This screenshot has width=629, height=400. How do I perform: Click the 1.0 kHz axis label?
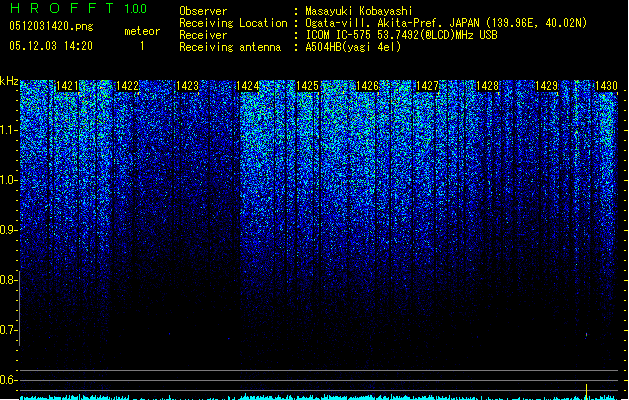(9, 180)
